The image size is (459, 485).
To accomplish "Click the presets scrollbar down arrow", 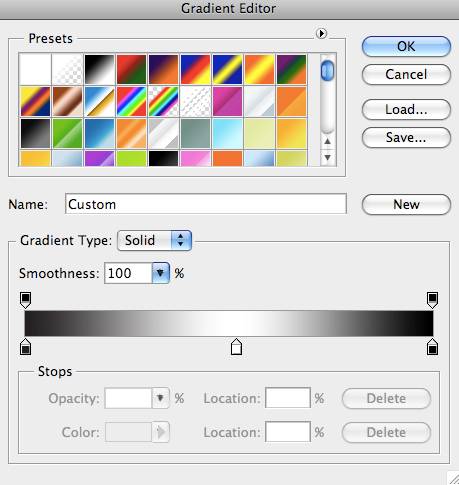I will [x=328, y=157].
